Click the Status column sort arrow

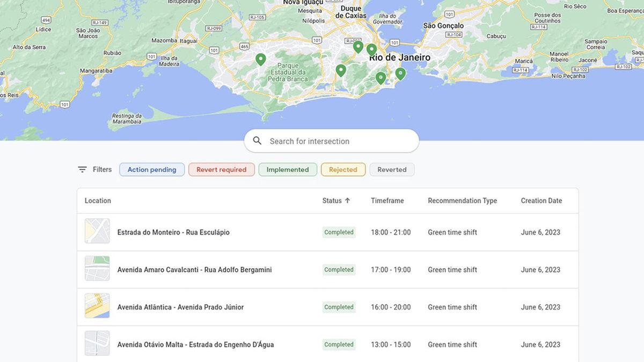click(x=348, y=200)
